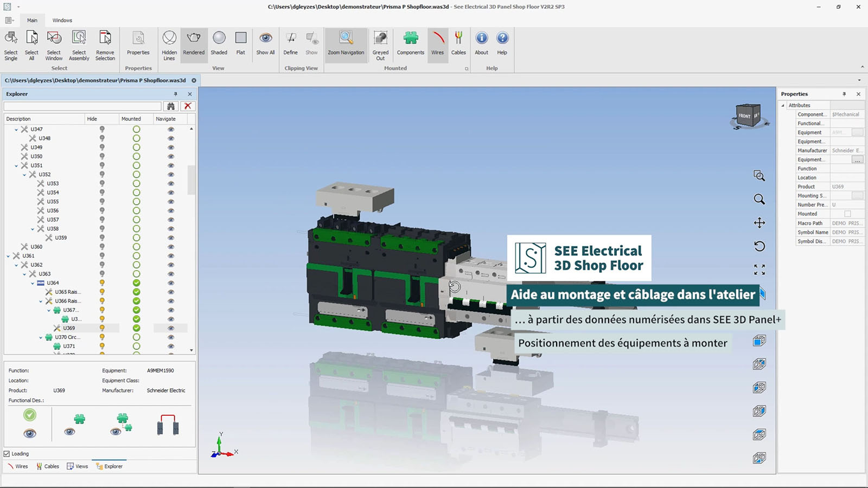
Task: Open Properties from the ribbon
Action: 138,43
